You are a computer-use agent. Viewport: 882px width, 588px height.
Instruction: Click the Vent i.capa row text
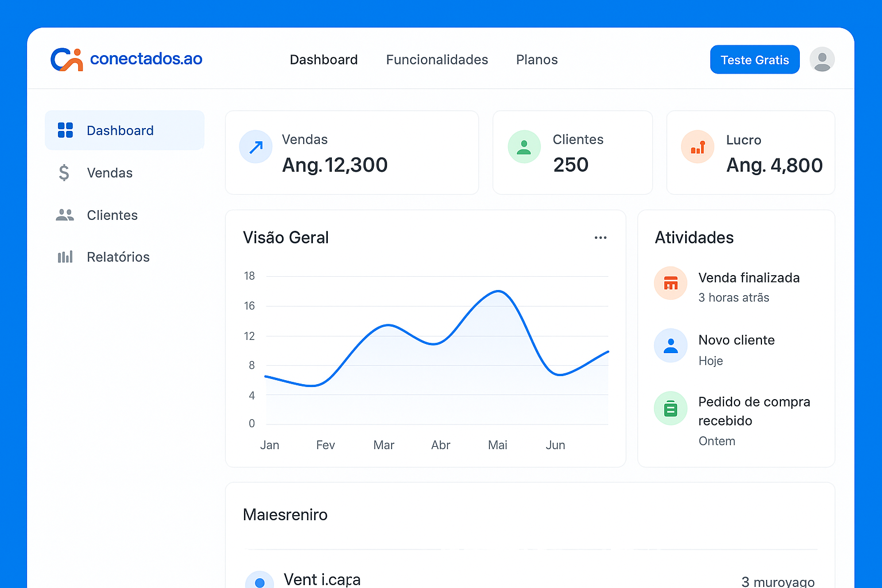[x=322, y=579]
